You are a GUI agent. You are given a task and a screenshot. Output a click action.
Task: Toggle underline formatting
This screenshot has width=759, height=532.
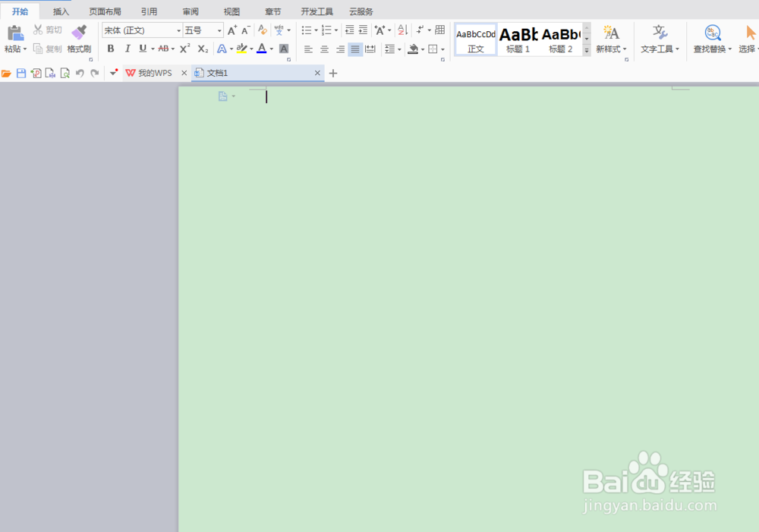[143, 49]
